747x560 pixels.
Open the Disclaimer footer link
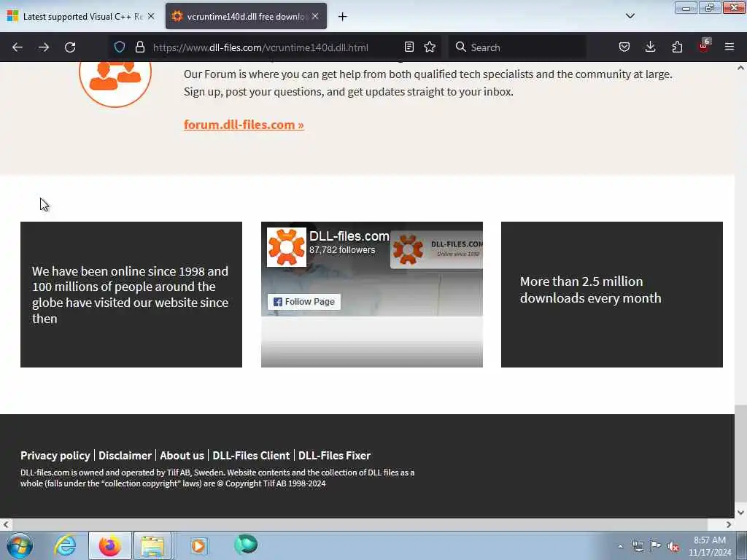pos(125,456)
